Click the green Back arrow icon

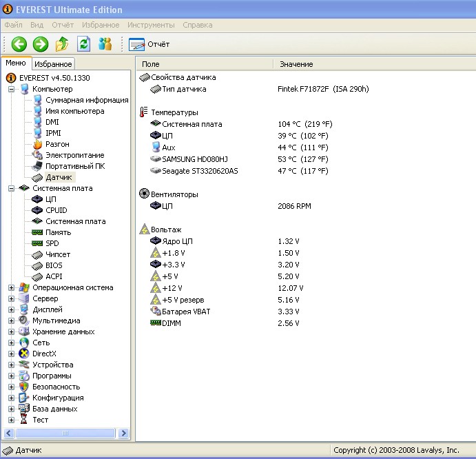click(x=19, y=44)
